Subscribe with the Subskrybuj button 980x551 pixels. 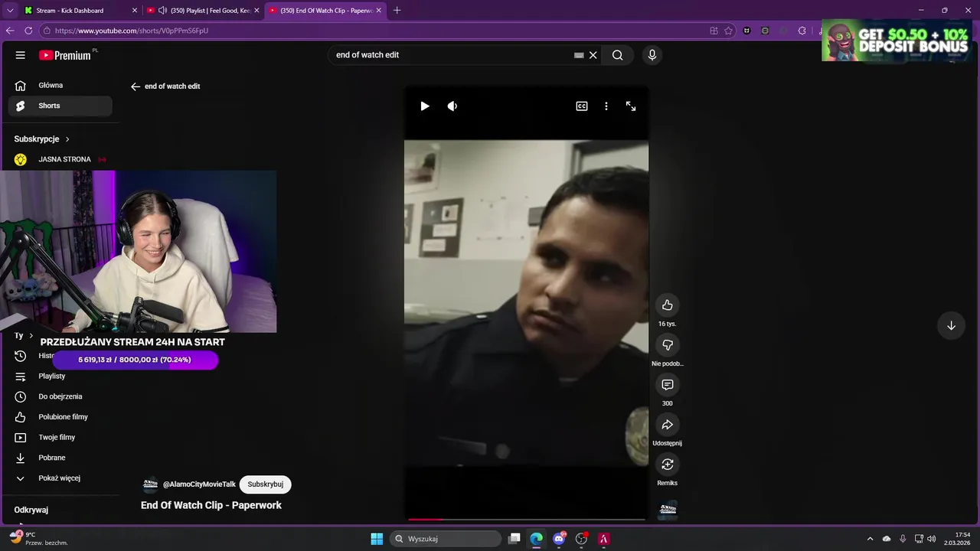[266, 484]
